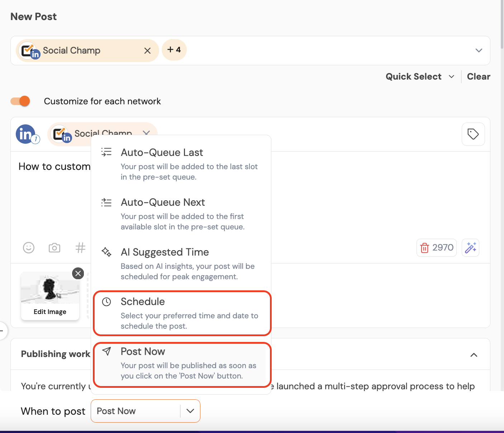504x433 pixels.
Task: Insert an emoji with the smiley icon
Action: point(29,248)
